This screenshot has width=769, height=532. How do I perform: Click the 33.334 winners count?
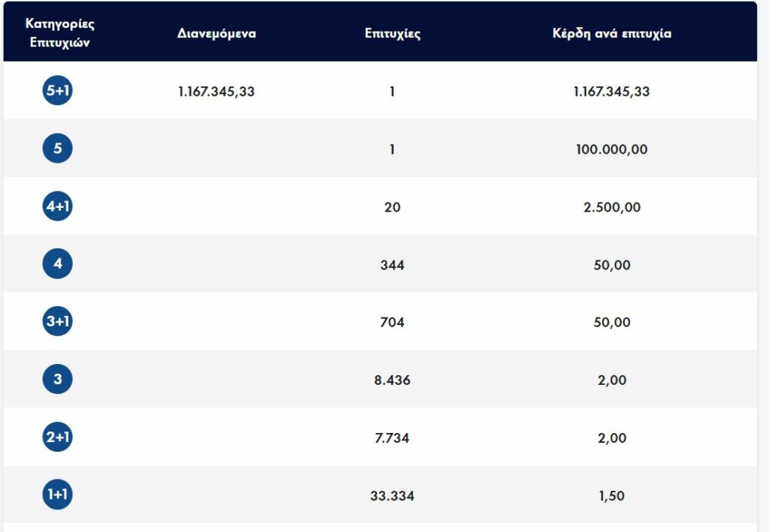pos(392,496)
